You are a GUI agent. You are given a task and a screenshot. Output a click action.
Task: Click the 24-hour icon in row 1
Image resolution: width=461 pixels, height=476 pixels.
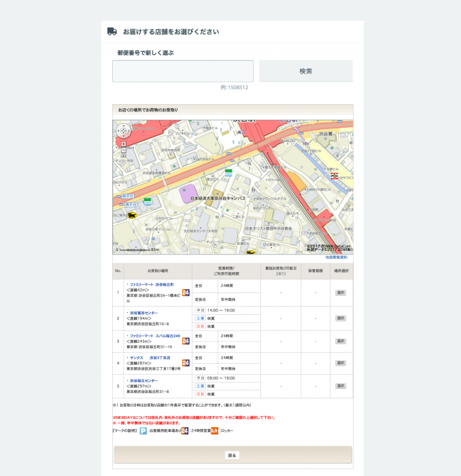point(186,292)
